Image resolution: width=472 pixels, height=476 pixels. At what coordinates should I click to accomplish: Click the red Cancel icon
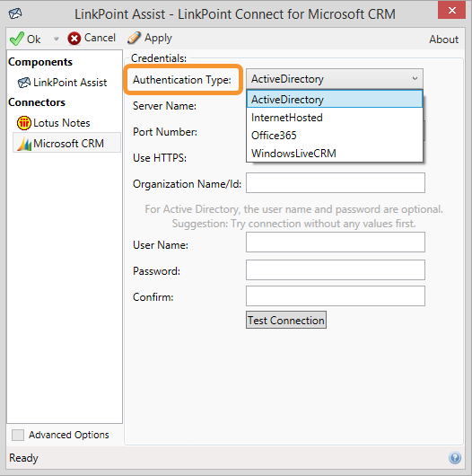[x=74, y=39]
